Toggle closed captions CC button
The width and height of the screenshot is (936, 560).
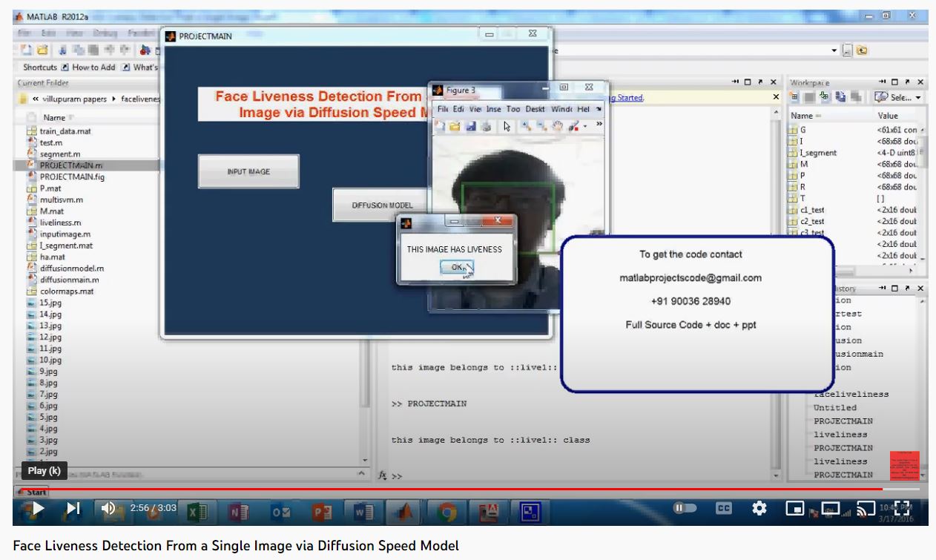[x=723, y=509]
